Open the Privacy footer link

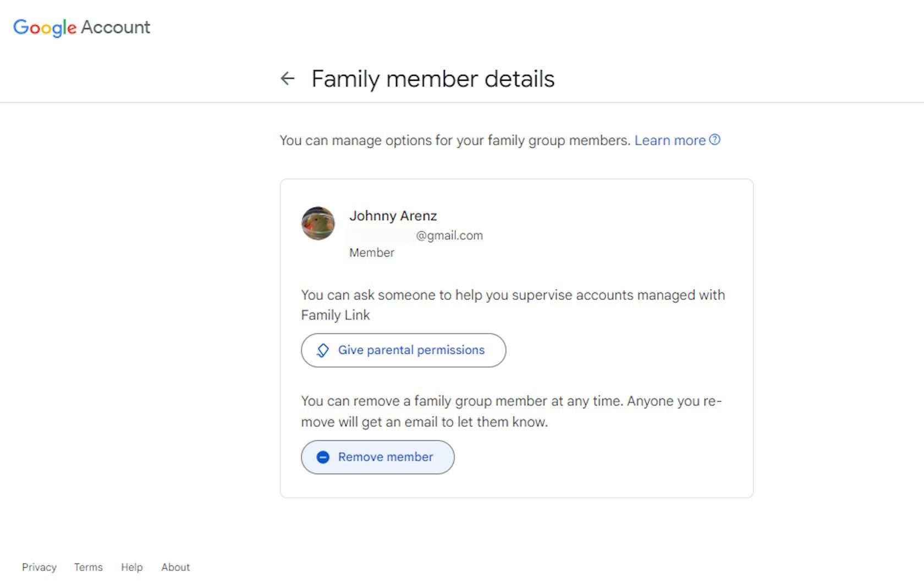39,567
